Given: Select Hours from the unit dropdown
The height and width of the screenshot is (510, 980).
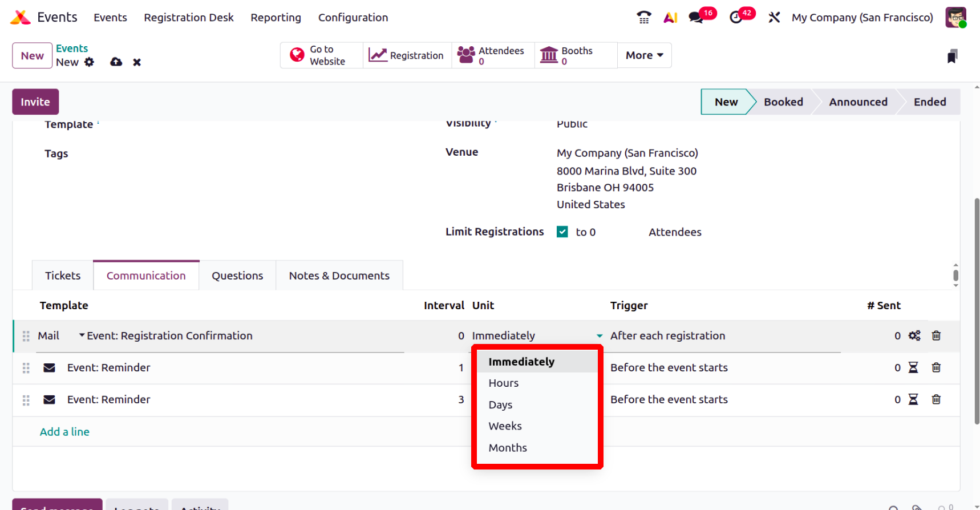Looking at the screenshot, I should click(504, 383).
